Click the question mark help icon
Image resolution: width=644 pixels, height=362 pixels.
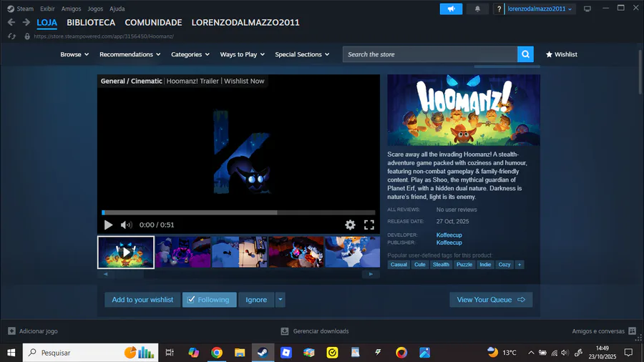(x=499, y=9)
